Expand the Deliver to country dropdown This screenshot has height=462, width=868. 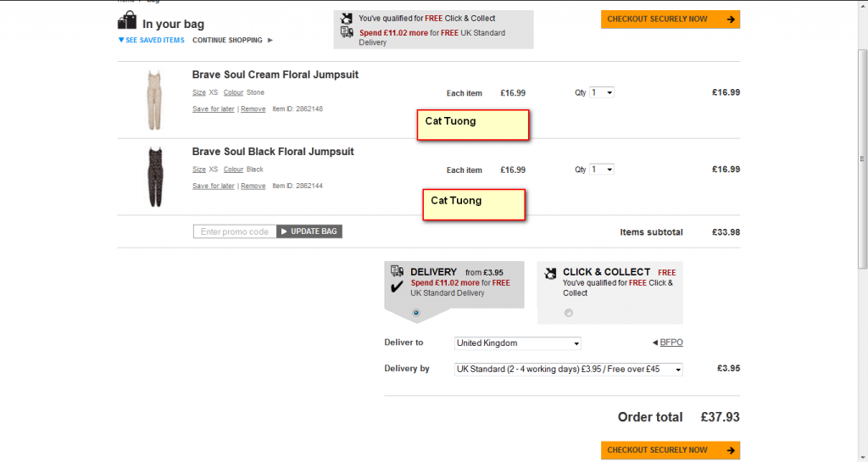518,343
